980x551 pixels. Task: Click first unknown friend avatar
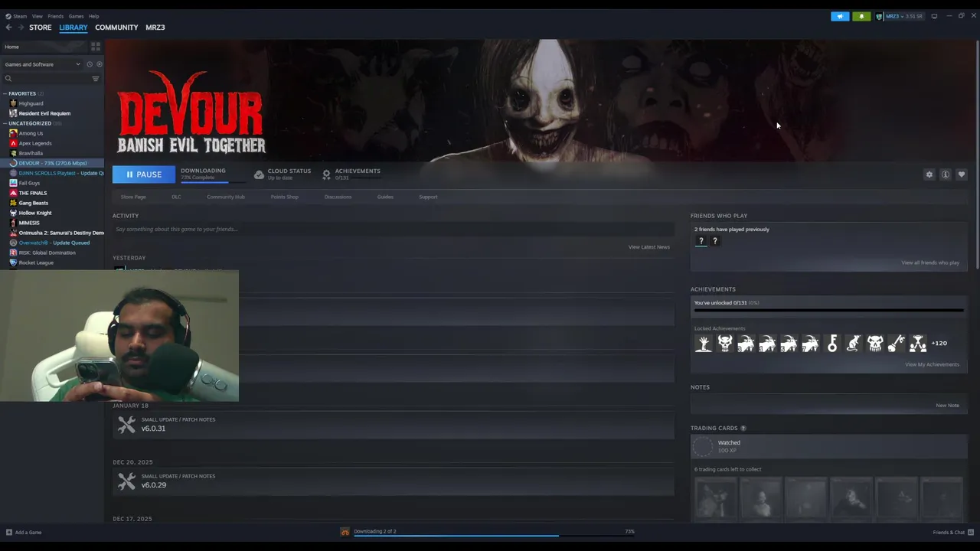click(701, 241)
